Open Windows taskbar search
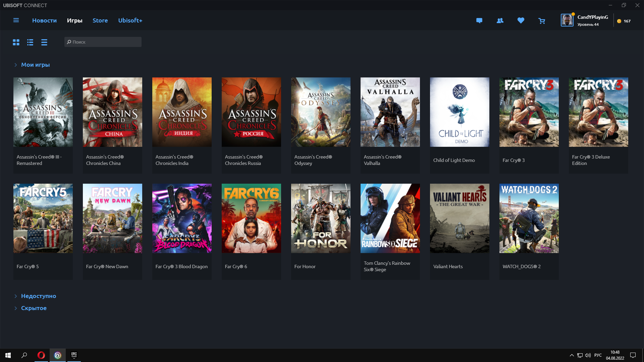 pos(24,355)
